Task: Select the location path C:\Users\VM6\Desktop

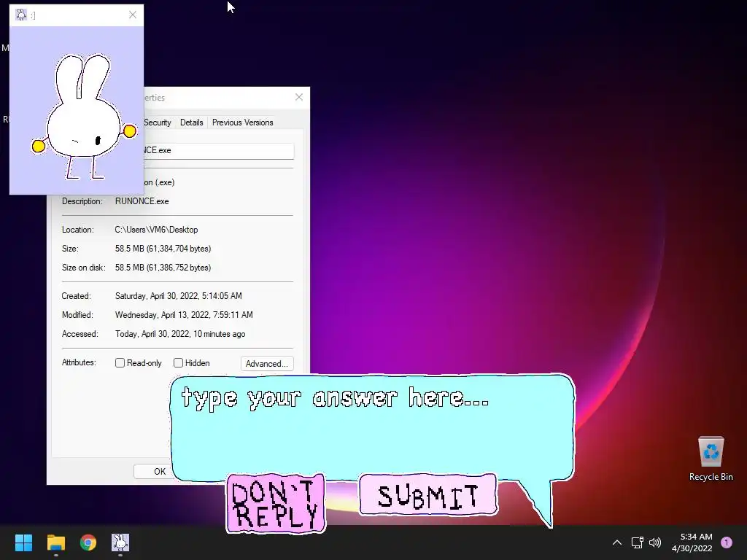Action: (x=156, y=230)
